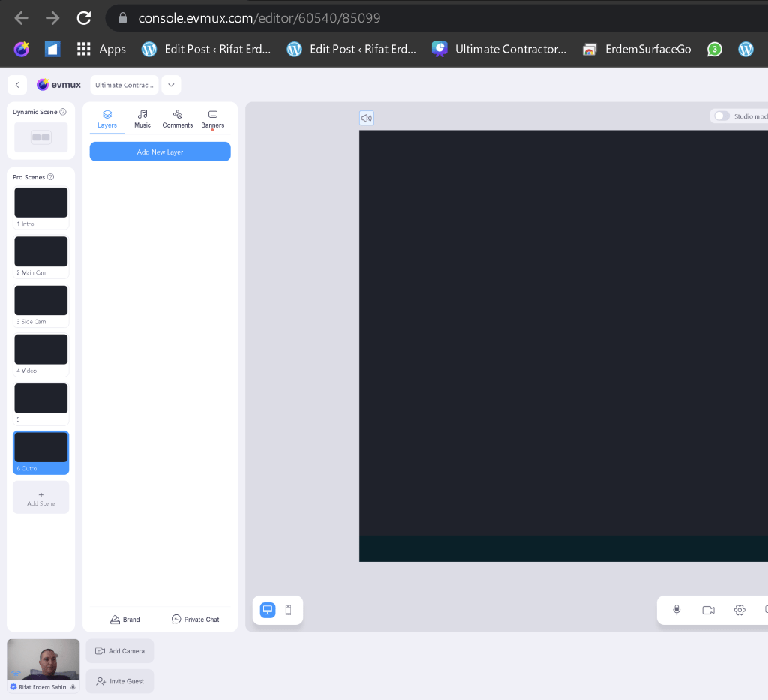Switch to the Music tab

click(x=142, y=119)
